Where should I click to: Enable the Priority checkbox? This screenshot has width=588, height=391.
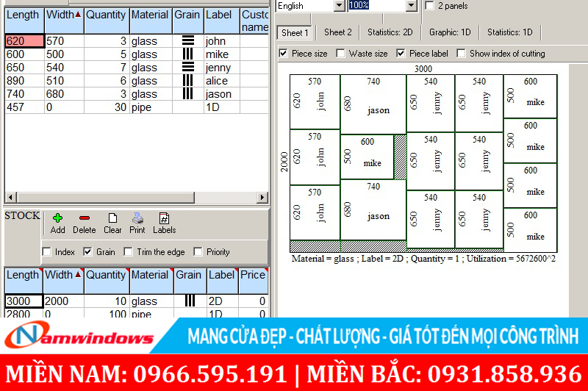click(198, 252)
